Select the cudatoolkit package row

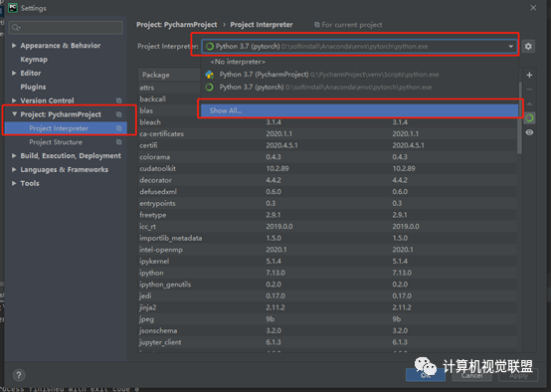pyautogui.click(x=327, y=169)
